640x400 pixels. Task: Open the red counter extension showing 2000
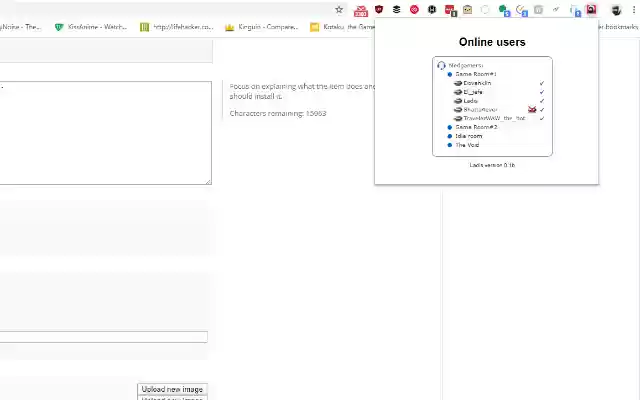point(361,11)
